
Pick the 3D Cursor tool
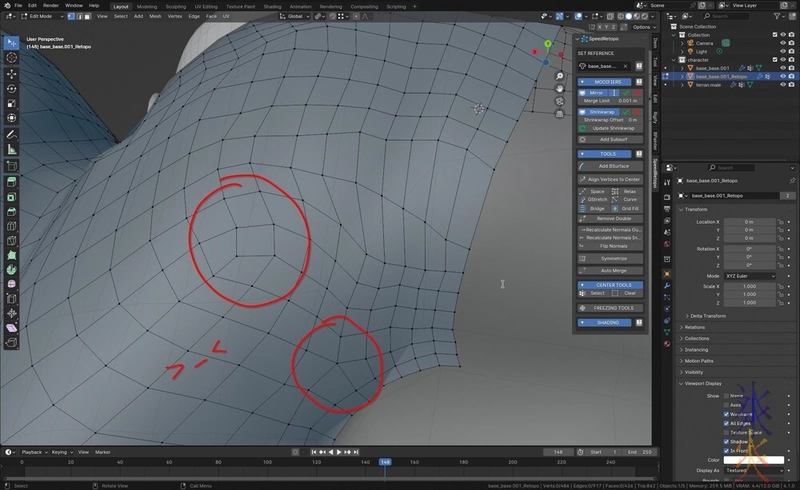tap(11, 58)
